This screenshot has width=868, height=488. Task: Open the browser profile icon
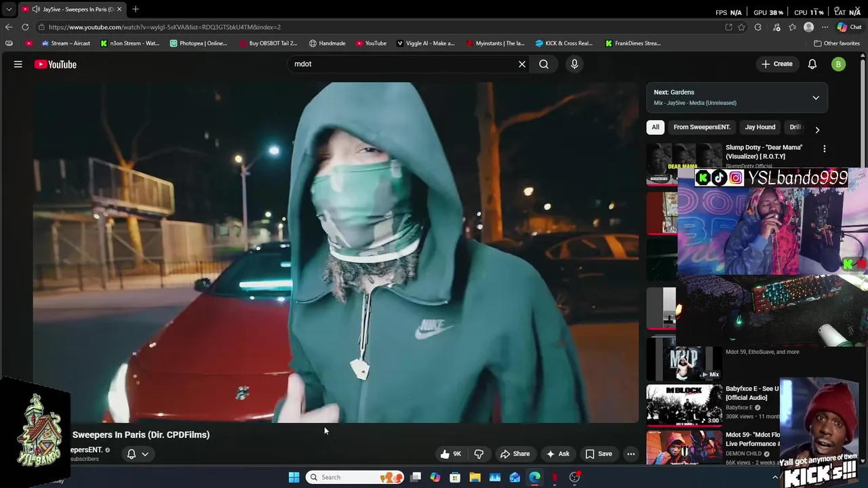pos(808,27)
